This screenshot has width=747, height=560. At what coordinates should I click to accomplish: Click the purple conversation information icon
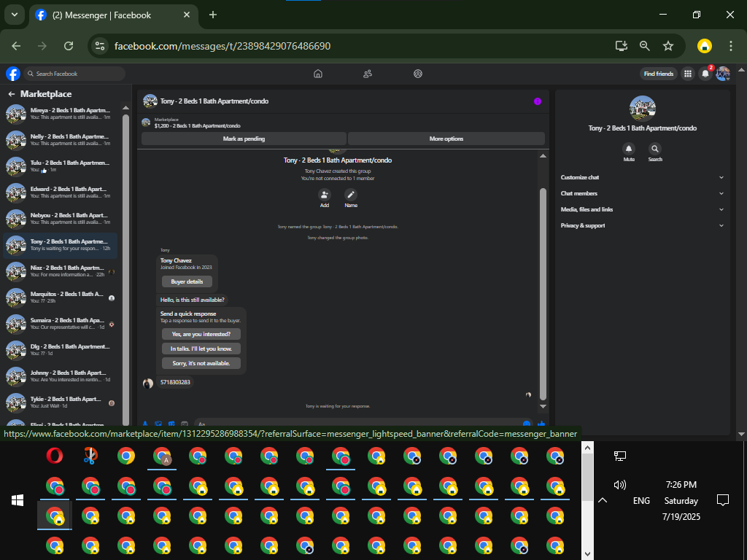pyautogui.click(x=538, y=101)
